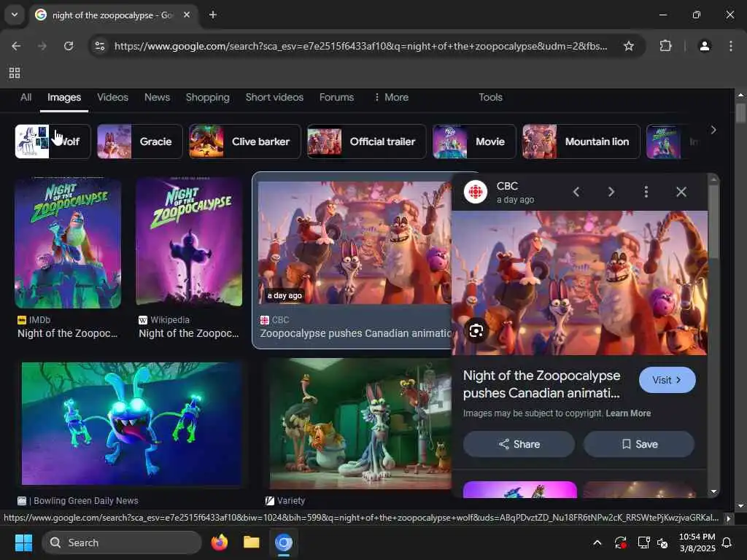Open the Chrome profile icon
This screenshot has height=560, width=747.
[705, 46]
